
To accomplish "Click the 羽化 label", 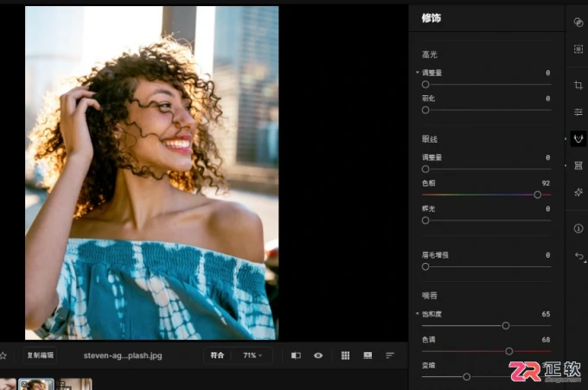I will click(x=428, y=99).
